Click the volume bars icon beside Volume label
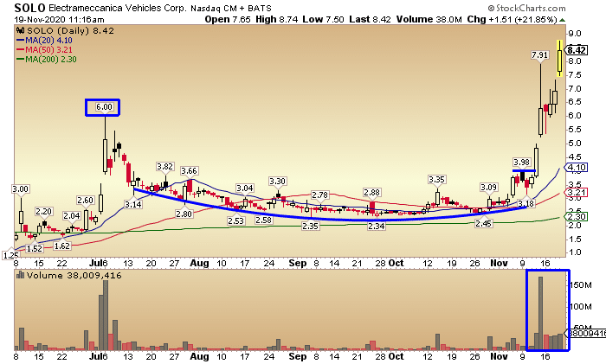The image size is (606, 364). tap(21, 275)
